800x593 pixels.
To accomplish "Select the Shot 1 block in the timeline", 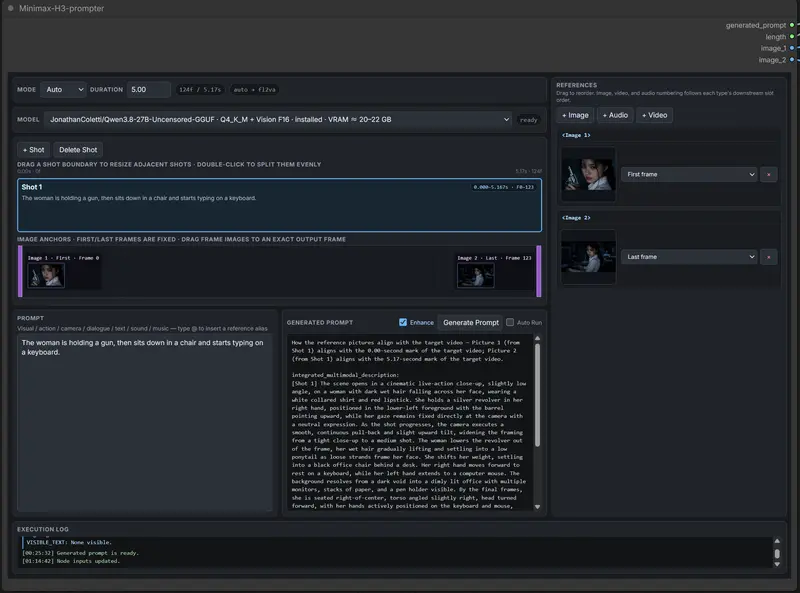I will pyautogui.click(x=280, y=205).
